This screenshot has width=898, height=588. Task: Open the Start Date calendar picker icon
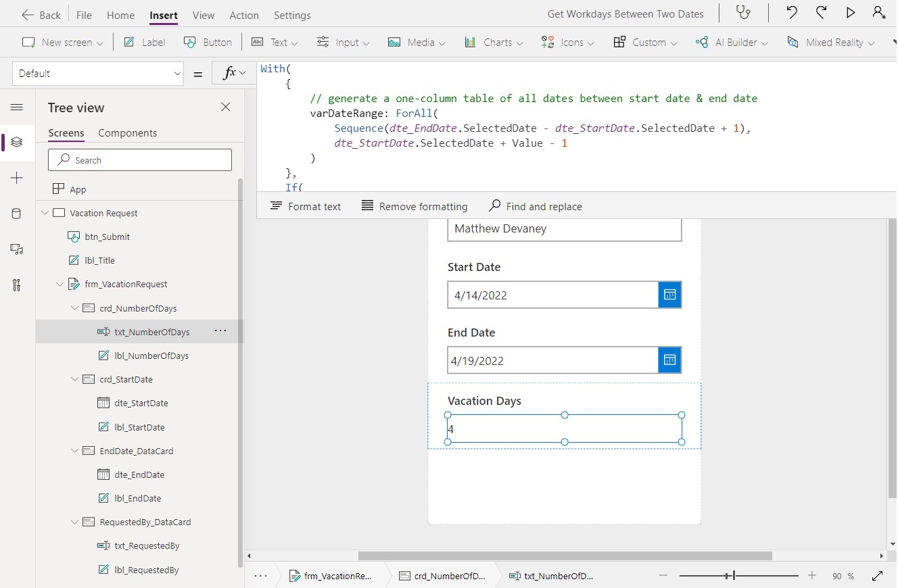click(x=669, y=295)
